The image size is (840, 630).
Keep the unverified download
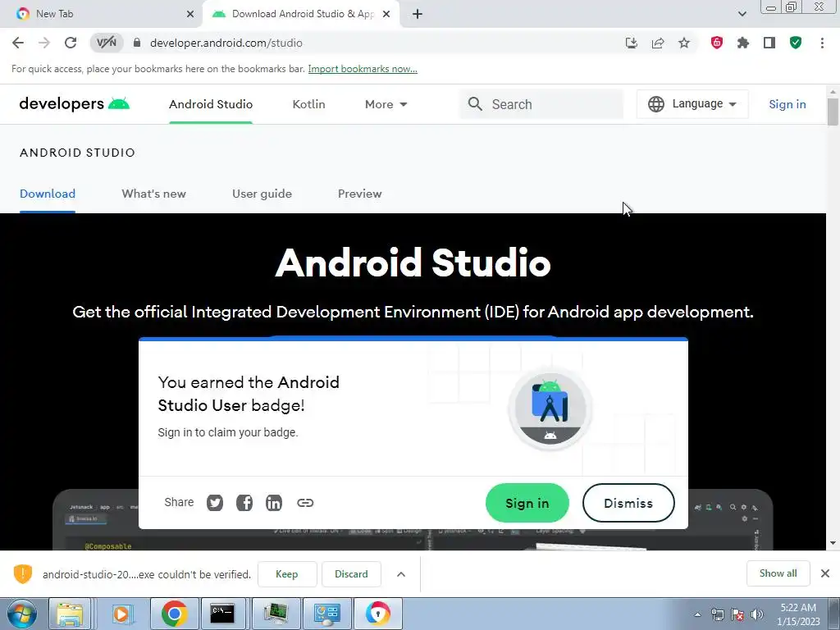(x=287, y=574)
